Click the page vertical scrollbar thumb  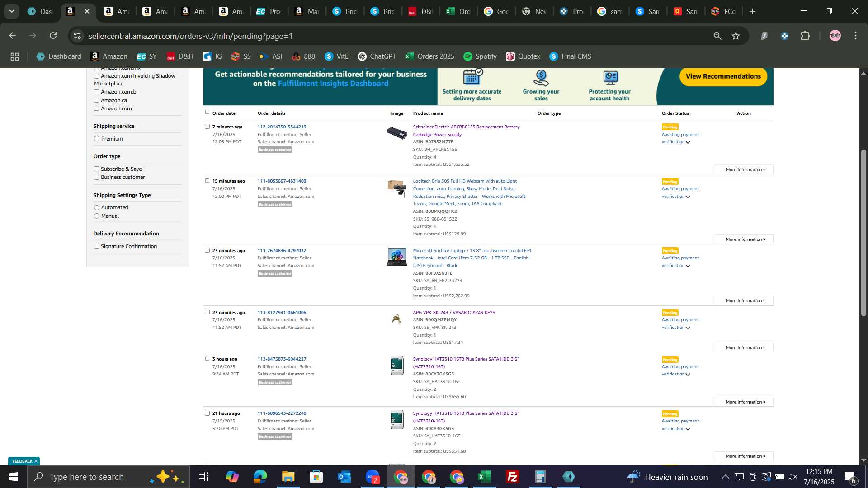pyautogui.click(x=863, y=233)
